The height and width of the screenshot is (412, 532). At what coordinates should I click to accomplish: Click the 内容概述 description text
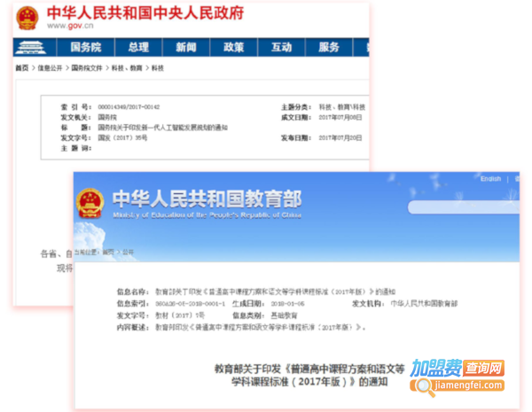260,328
